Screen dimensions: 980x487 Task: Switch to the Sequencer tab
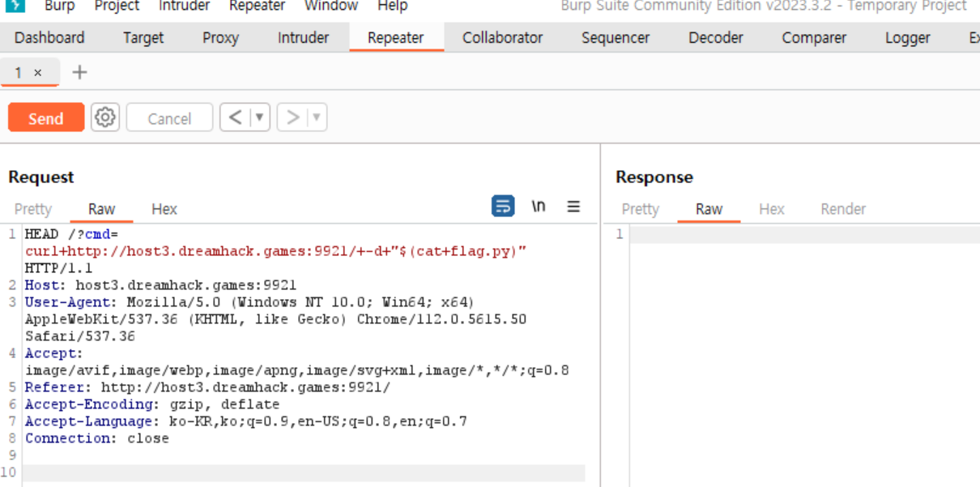coord(616,37)
